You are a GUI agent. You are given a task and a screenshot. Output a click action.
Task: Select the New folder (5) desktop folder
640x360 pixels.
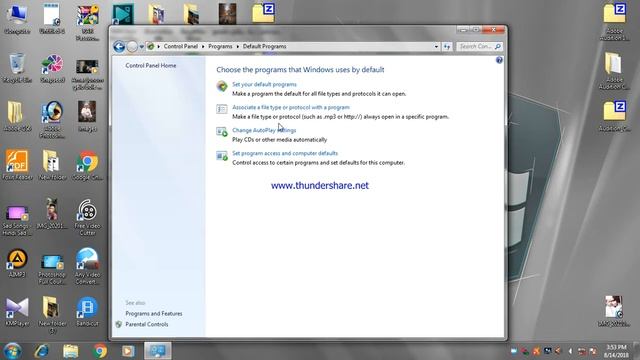(x=52, y=315)
